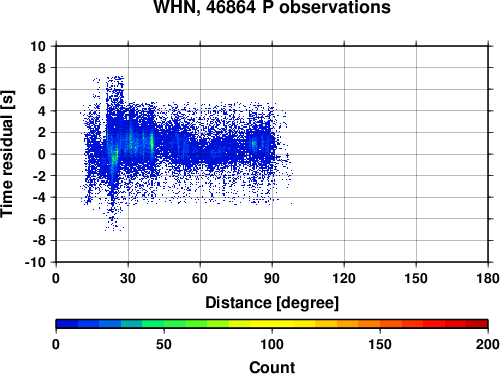Click the x-axis tick label 120
Viewport: 500px width, 374px height.
[x=344, y=278]
